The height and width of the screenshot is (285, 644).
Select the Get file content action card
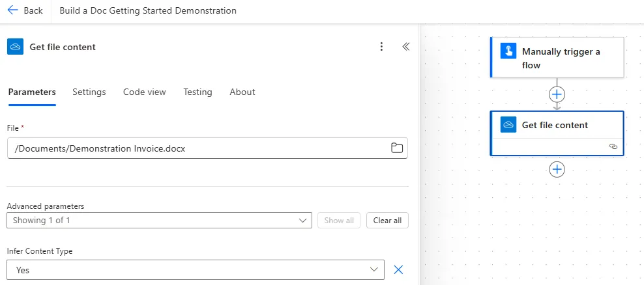point(557,133)
